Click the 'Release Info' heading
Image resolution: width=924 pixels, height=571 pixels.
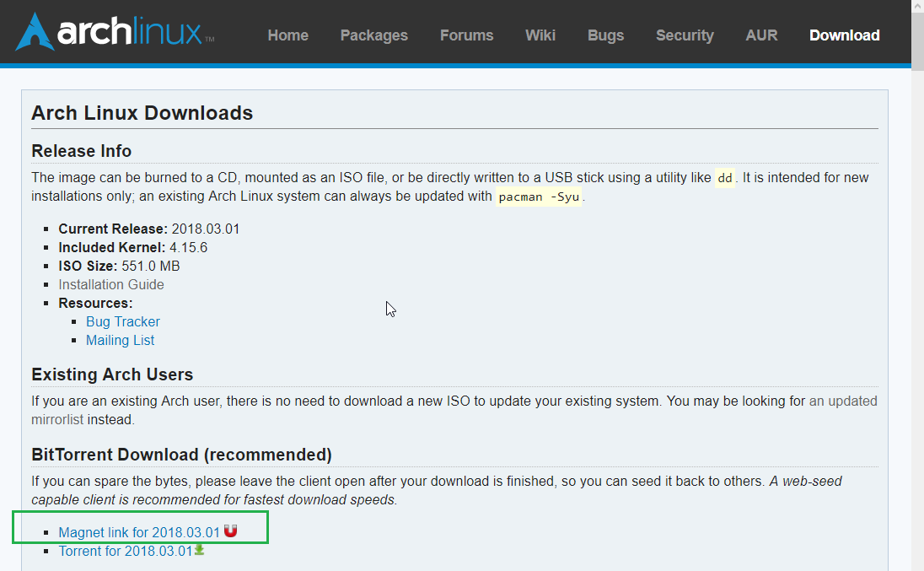[81, 151]
